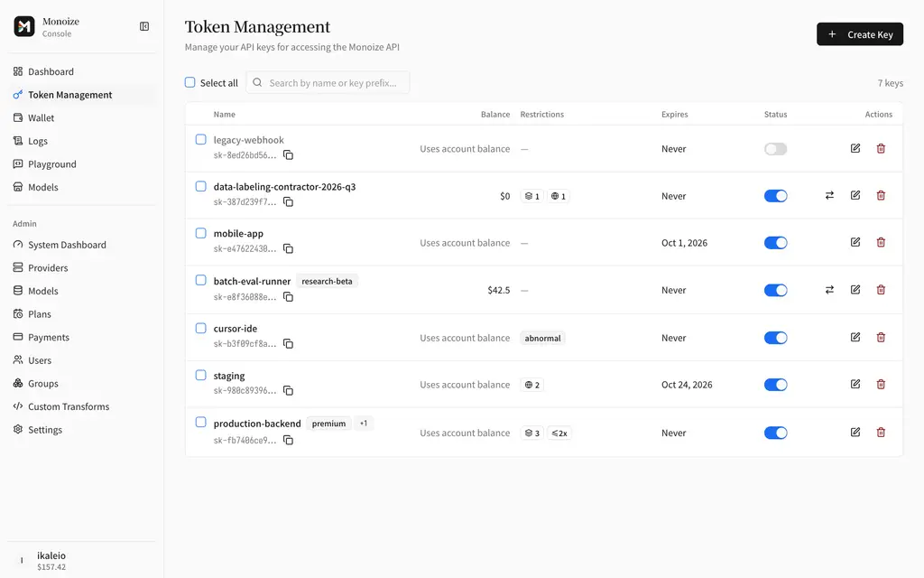The height and width of the screenshot is (578, 924).
Task: Open the Payments admin page
Action: (81, 338)
